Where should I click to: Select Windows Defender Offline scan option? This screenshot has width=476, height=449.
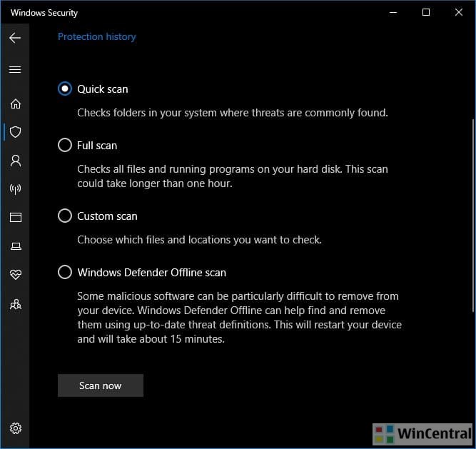(65, 273)
